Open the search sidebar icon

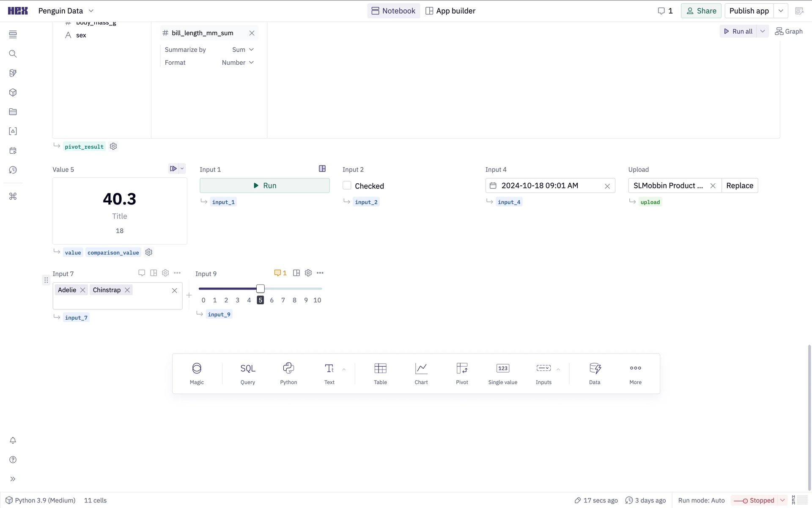tap(13, 54)
